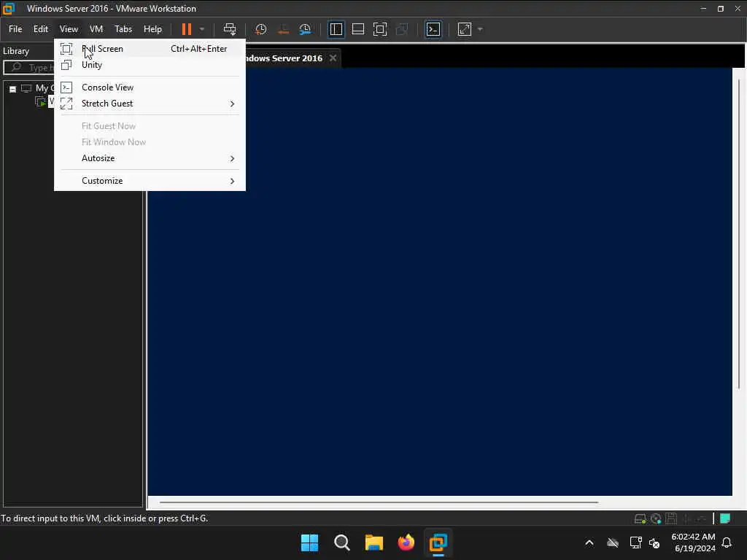The width and height of the screenshot is (747, 560).
Task: Select the running VM icon in the library tree
Action: coord(41,101)
